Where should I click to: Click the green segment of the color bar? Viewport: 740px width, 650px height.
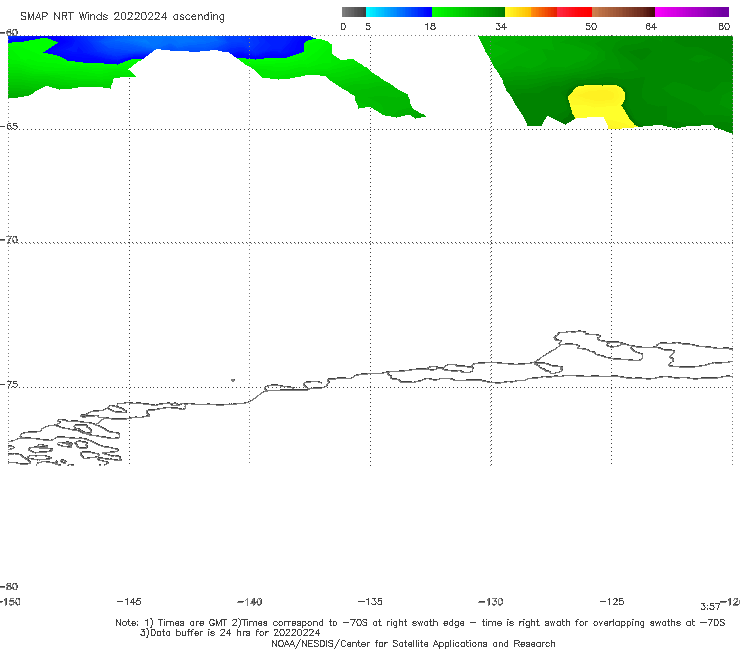click(468, 12)
